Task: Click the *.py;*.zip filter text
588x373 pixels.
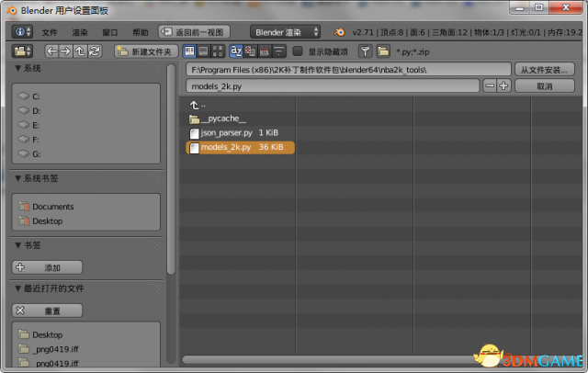Action: (x=413, y=51)
